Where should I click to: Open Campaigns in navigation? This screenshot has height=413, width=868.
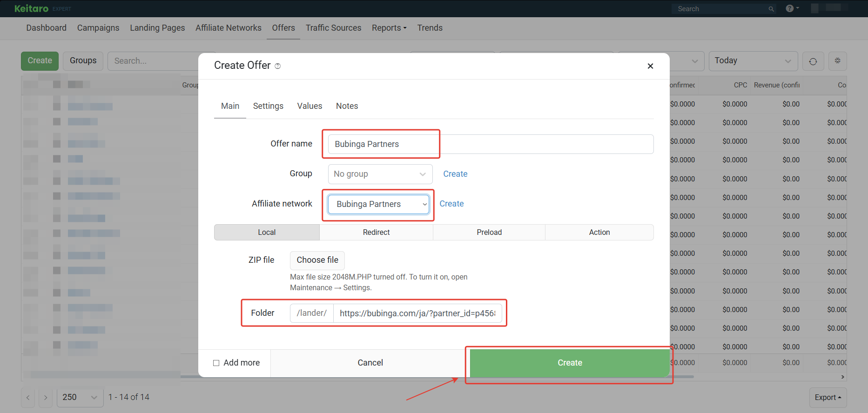(x=98, y=28)
